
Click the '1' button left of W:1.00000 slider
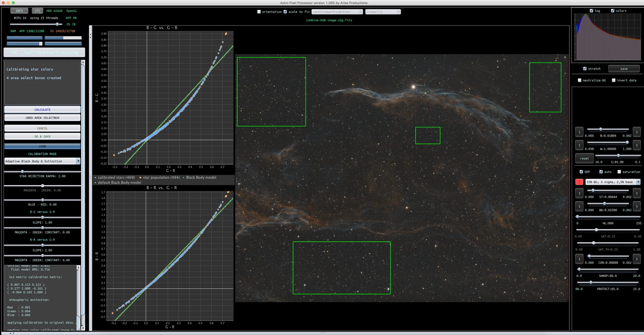(x=579, y=145)
